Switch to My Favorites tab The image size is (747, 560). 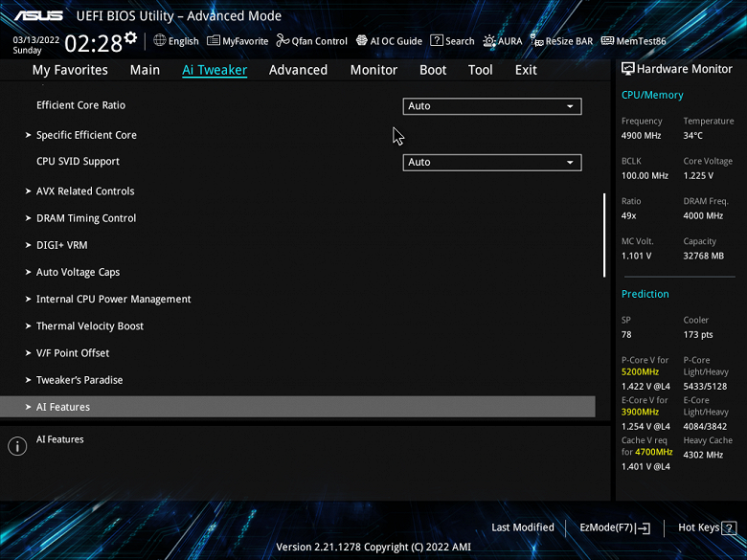(x=70, y=70)
